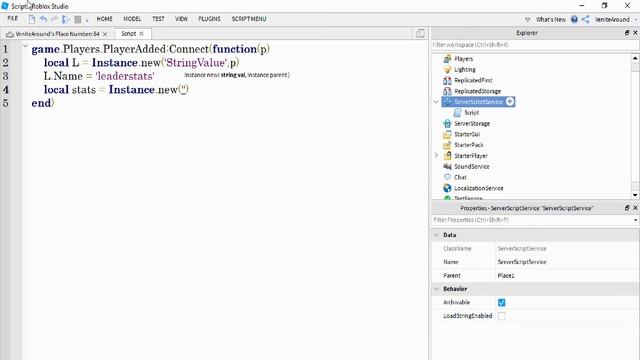
Task: Click the Filter workspace search field
Action: click(x=535, y=45)
